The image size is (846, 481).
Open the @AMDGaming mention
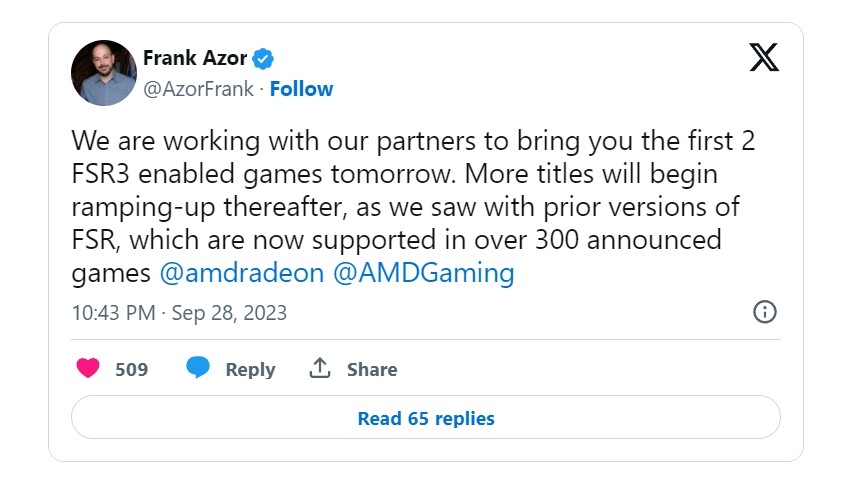point(424,273)
